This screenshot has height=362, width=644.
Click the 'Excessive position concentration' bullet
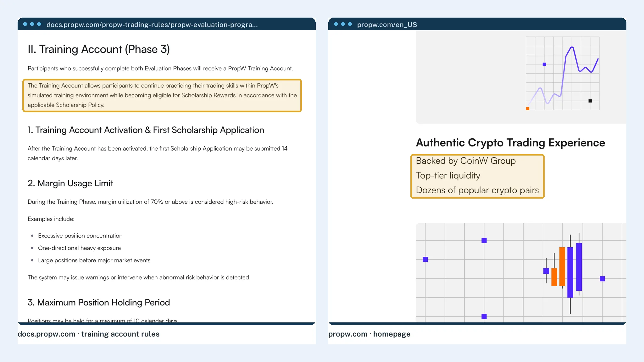click(x=80, y=236)
